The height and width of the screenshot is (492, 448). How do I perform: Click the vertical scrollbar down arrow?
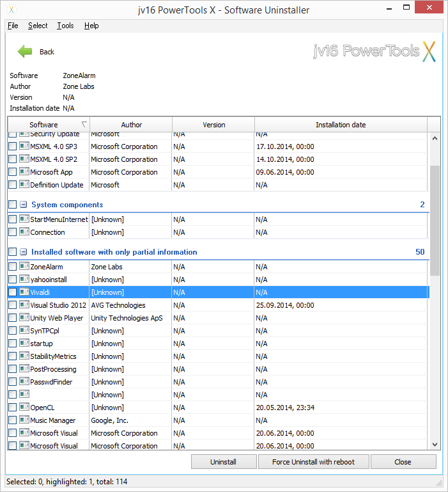[x=435, y=445]
